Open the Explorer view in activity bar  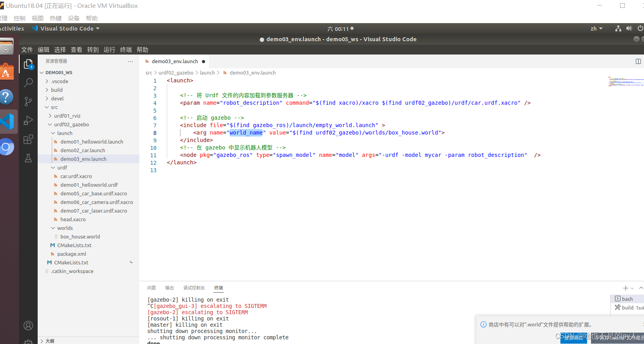tap(28, 64)
